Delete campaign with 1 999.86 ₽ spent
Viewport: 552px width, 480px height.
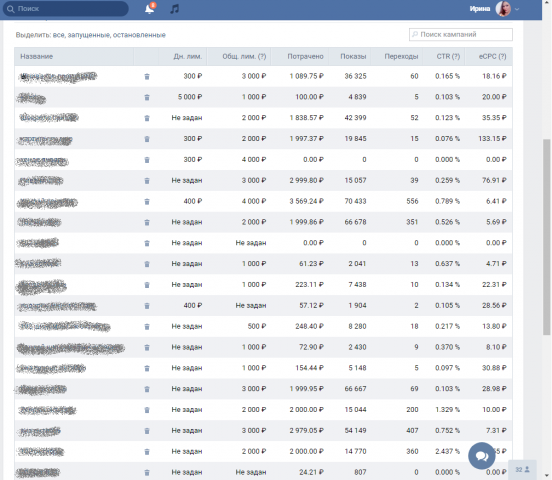pyautogui.click(x=147, y=222)
